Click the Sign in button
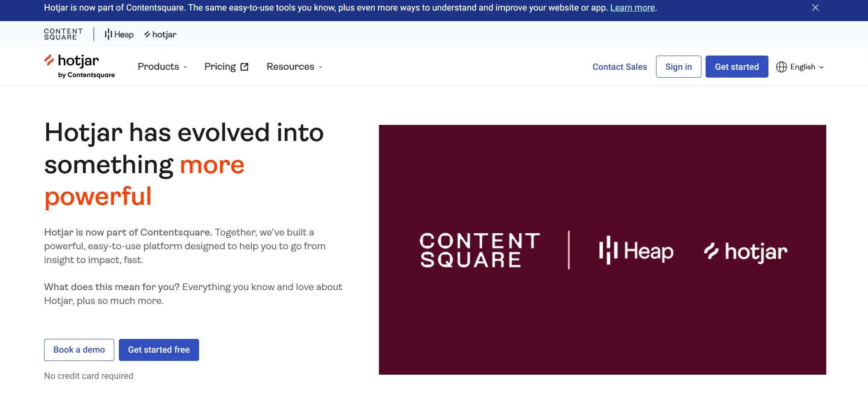The width and height of the screenshot is (868, 405). [x=679, y=67]
